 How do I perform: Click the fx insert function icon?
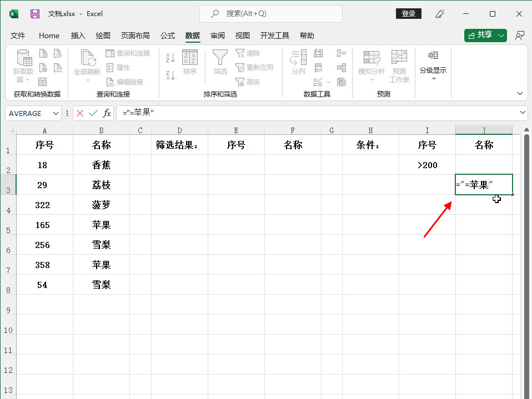107,113
